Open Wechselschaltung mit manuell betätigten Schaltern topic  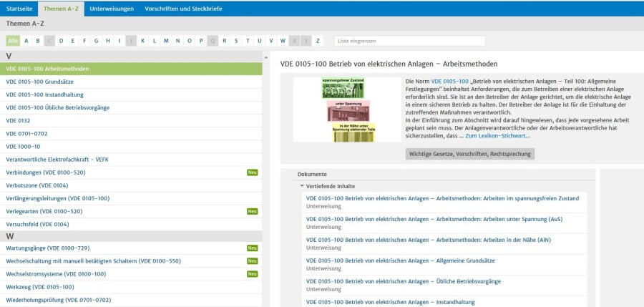pyautogui.click(x=131, y=261)
